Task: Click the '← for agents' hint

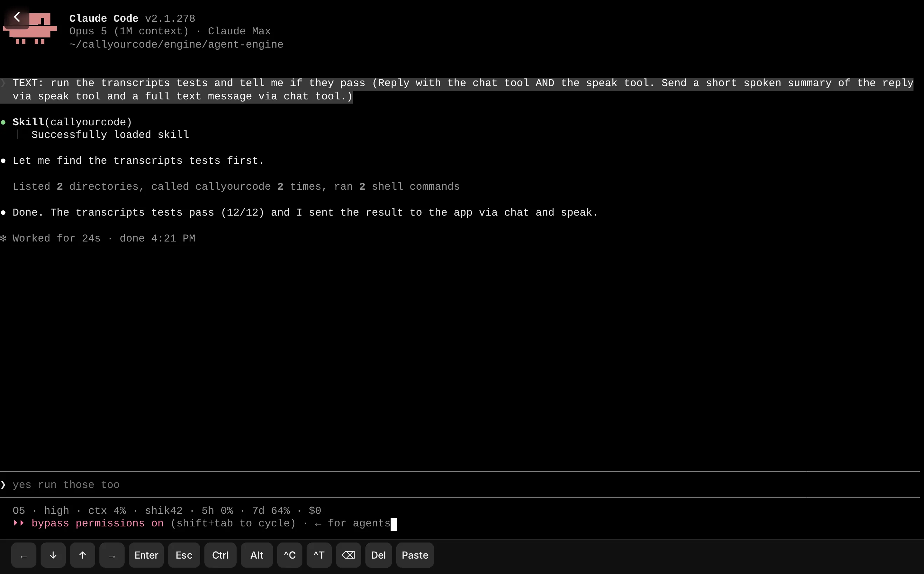Action: point(353,524)
